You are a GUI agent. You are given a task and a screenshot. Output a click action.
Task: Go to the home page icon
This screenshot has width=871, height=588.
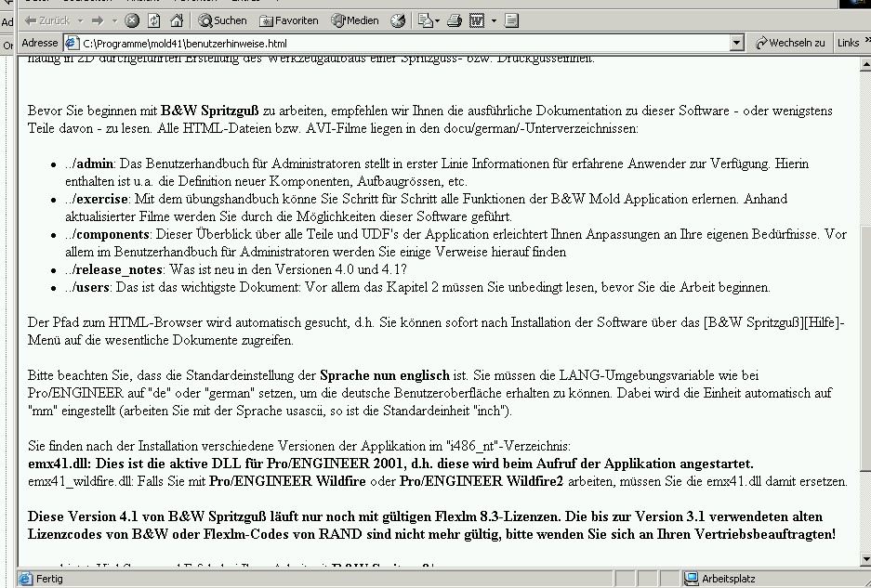177,21
